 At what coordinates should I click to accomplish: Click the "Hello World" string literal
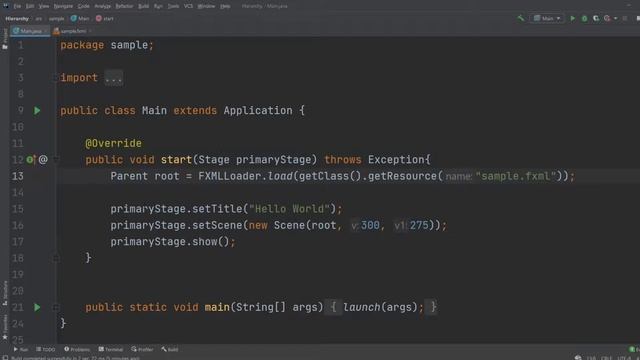289,209
